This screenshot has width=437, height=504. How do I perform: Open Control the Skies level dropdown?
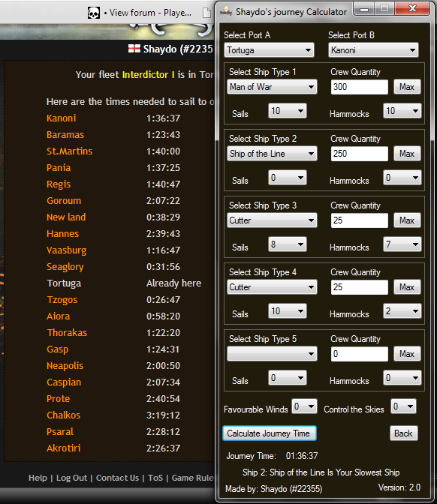403,406
